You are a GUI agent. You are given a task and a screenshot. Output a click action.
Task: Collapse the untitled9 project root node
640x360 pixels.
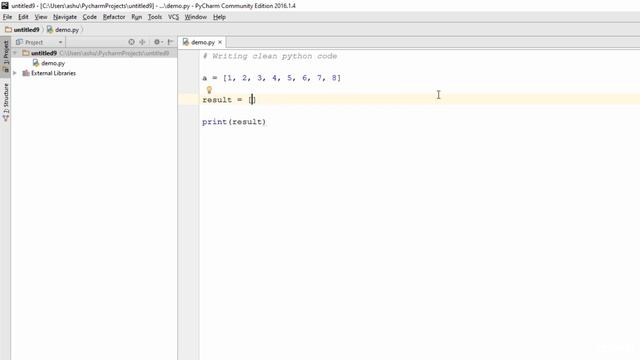tap(15, 53)
